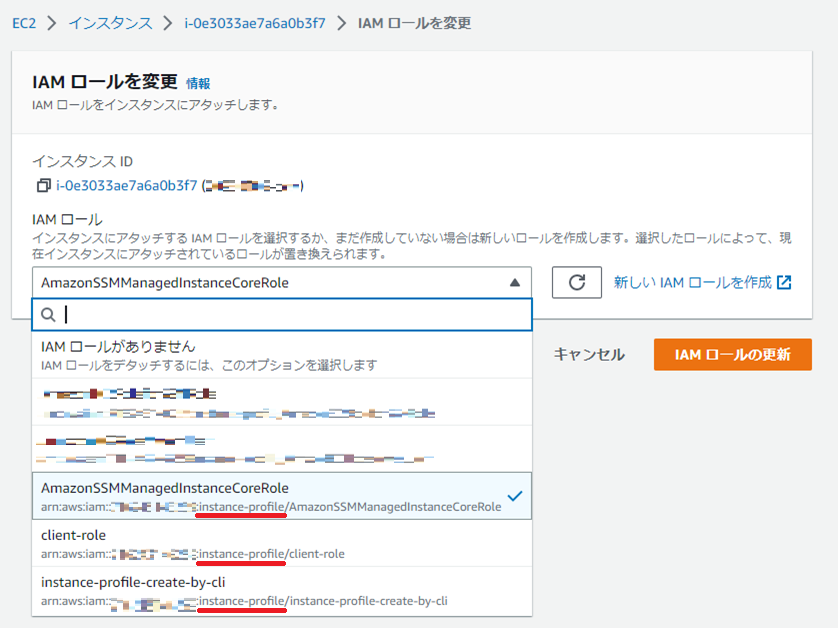Click the magnifier search icon

[48, 315]
